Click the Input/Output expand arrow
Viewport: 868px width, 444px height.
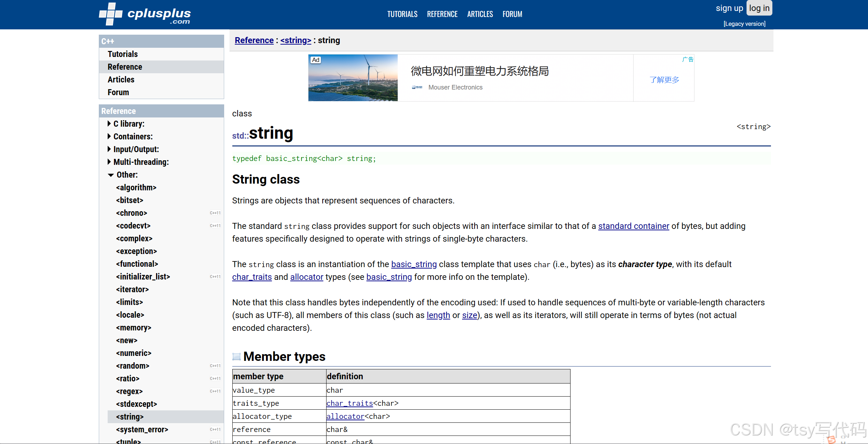tap(108, 149)
